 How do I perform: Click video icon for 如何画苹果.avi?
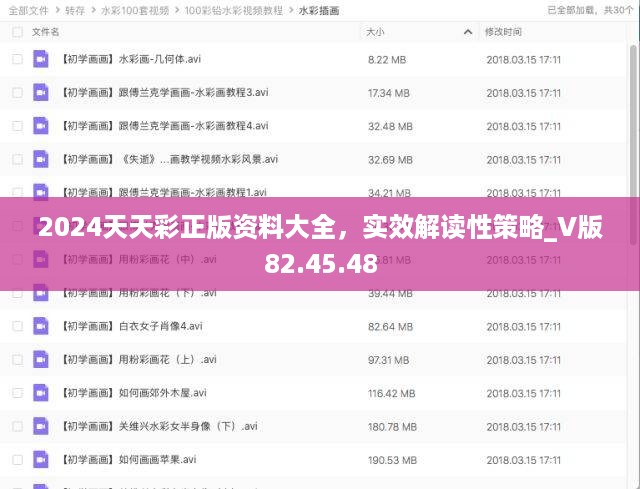(41, 460)
